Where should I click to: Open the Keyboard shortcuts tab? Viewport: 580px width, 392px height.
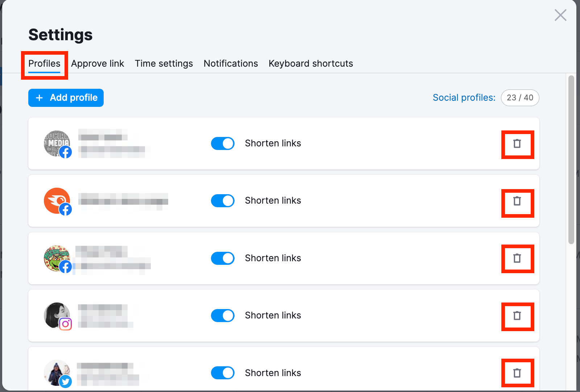point(311,63)
